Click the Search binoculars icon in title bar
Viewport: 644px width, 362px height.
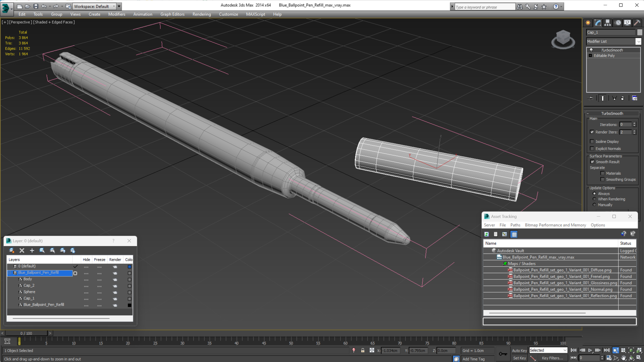(x=520, y=7)
